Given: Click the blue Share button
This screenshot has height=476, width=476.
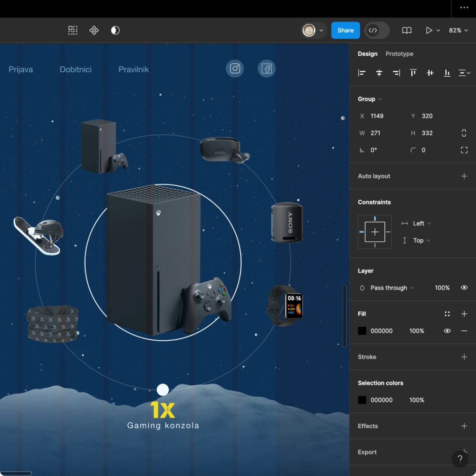Looking at the screenshot, I should [x=345, y=30].
